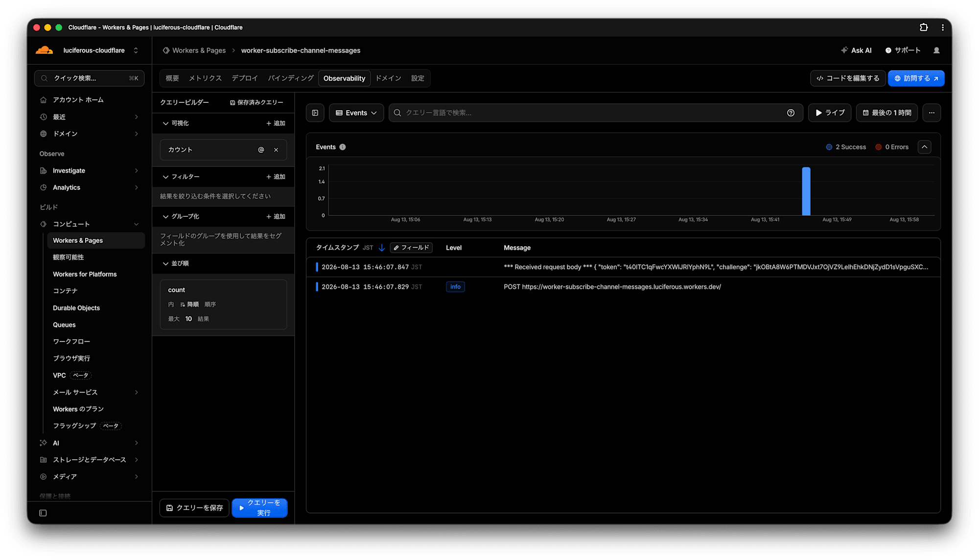Collapse the 可視化 section
The width and height of the screenshot is (979, 560).
click(165, 123)
